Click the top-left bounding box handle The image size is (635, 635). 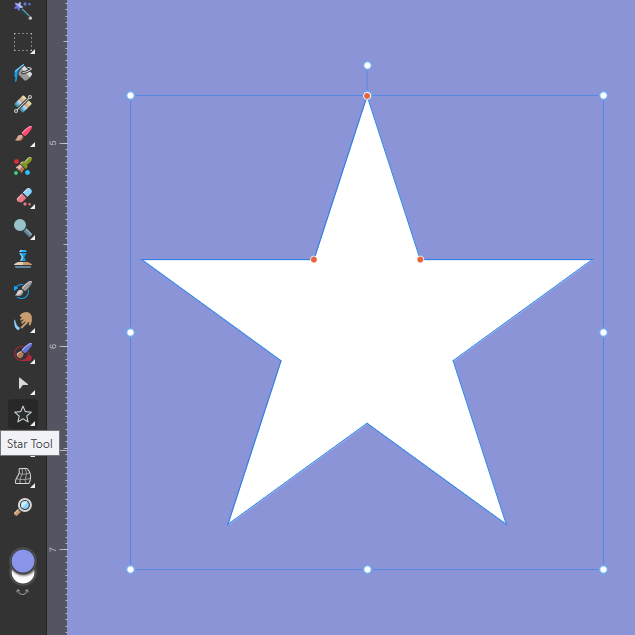point(130,96)
